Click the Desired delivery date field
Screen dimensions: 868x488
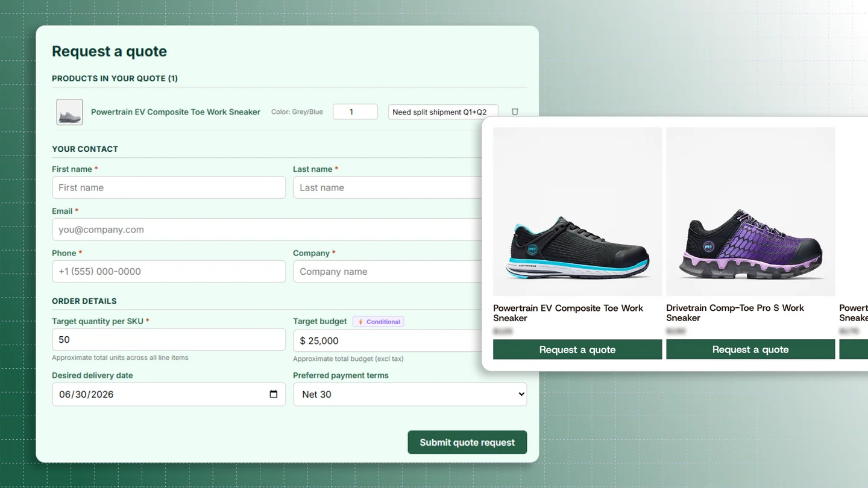pos(169,394)
